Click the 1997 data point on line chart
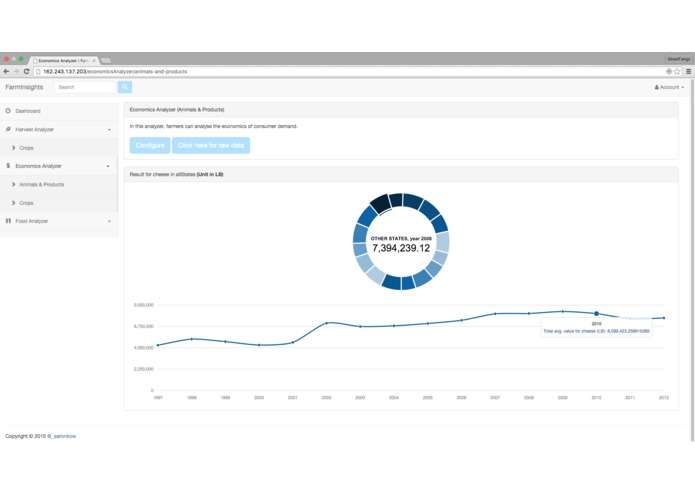This screenshot has width=695, height=494. (158, 345)
